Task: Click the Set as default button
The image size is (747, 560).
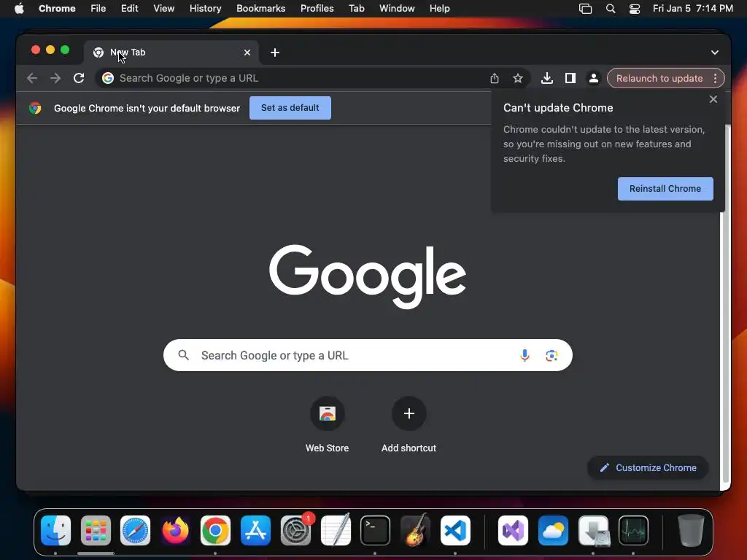Action: (x=290, y=108)
